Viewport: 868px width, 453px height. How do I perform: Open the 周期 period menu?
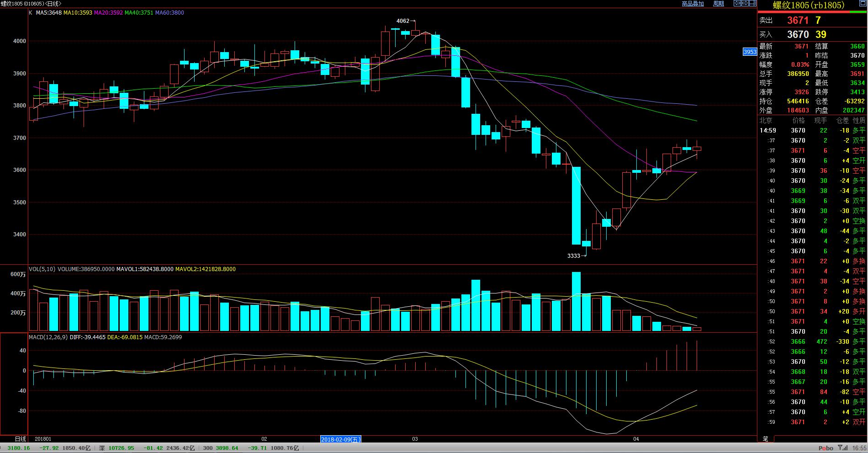tap(719, 4)
